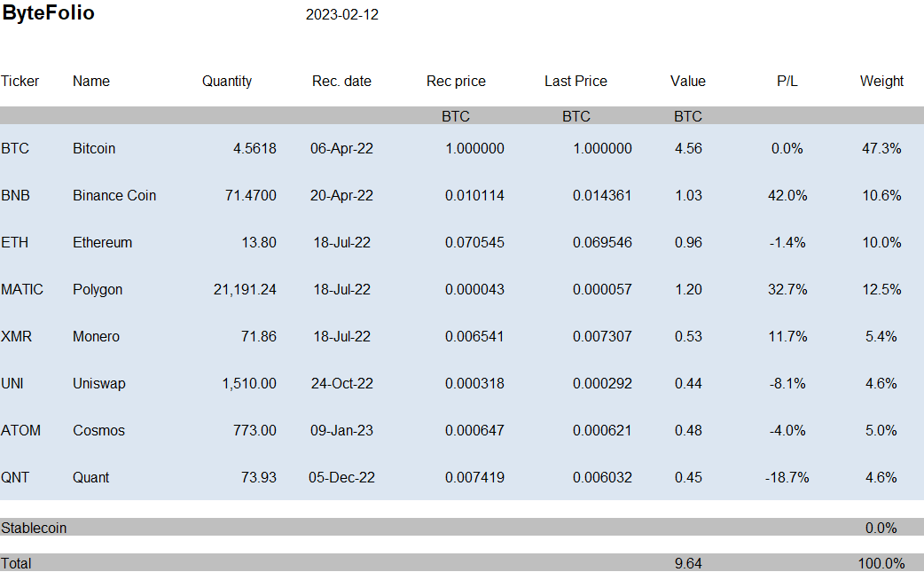Image resolution: width=924 pixels, height=572 pixels.
Task: Select the Cosmos name cell
Action: (x=99, y=431)
